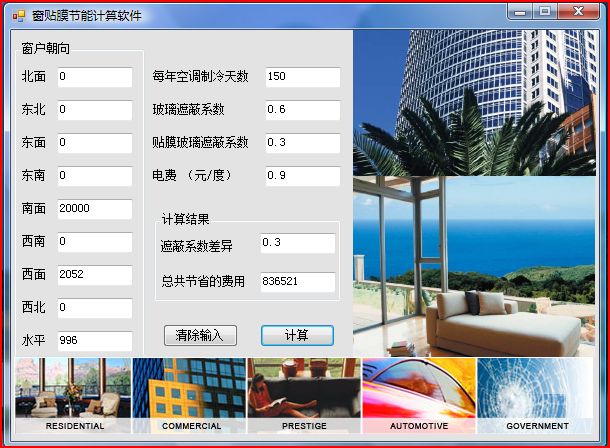The height and width of the screenshot is (448, 610).
Task: Click the skyscraper photo at top right
Action: coord(475,103)
